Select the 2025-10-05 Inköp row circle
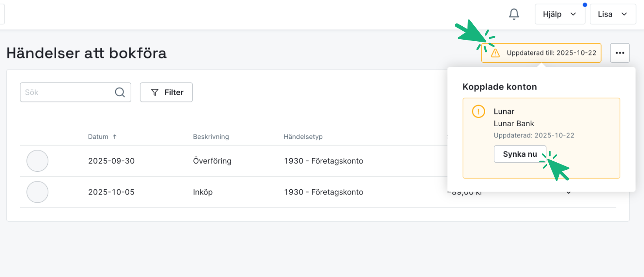The width and height of the screenshot is (644, 277). click(x=37, y=192)
